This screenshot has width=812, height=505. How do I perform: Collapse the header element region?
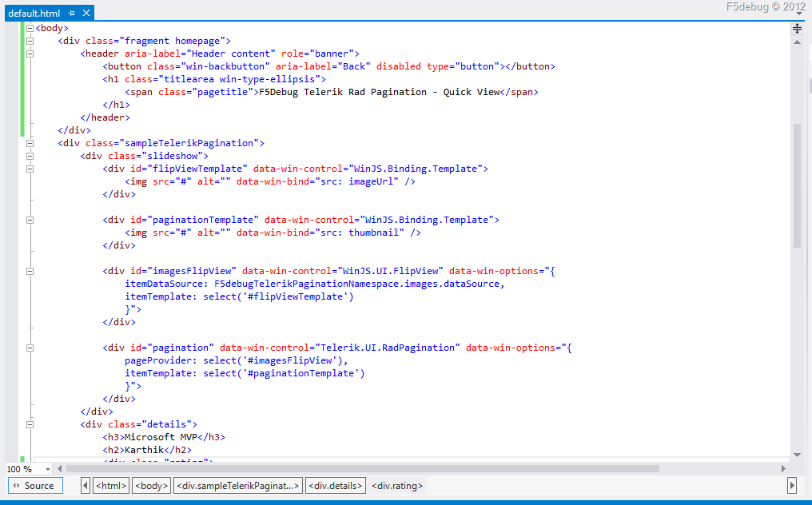coord(30,54)
